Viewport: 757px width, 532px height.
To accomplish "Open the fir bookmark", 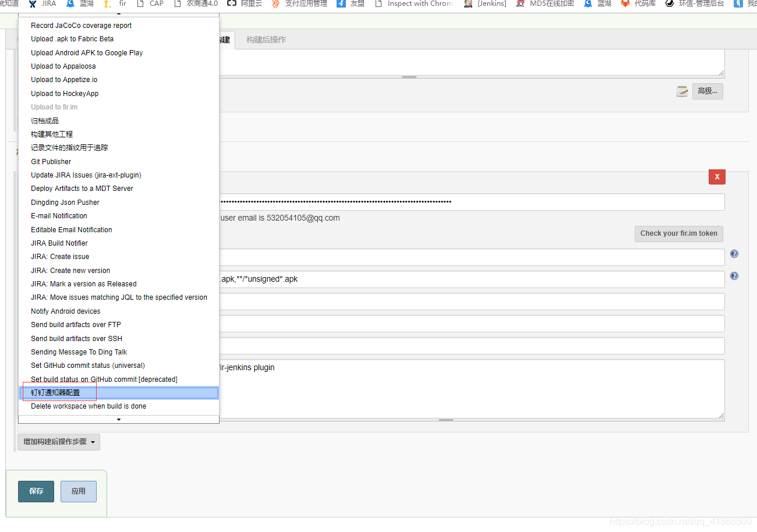I will (x=115, y=3).
